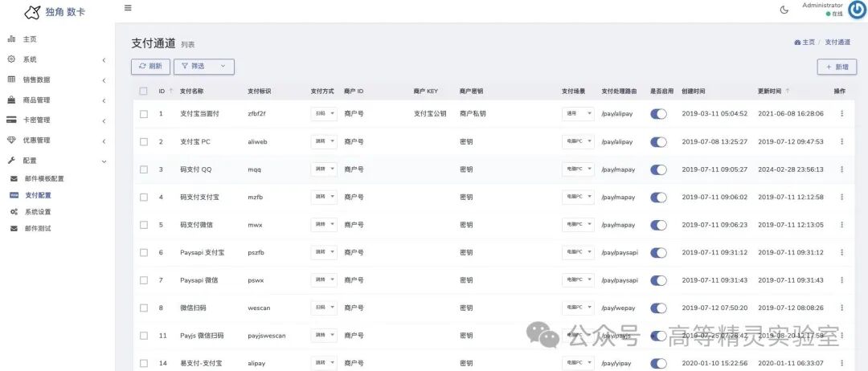This screenshot has height=371, width=868.
Task: Open actions menu for 支付宝当面付 row
Action: pyautogui.click(x=842, y=113)
